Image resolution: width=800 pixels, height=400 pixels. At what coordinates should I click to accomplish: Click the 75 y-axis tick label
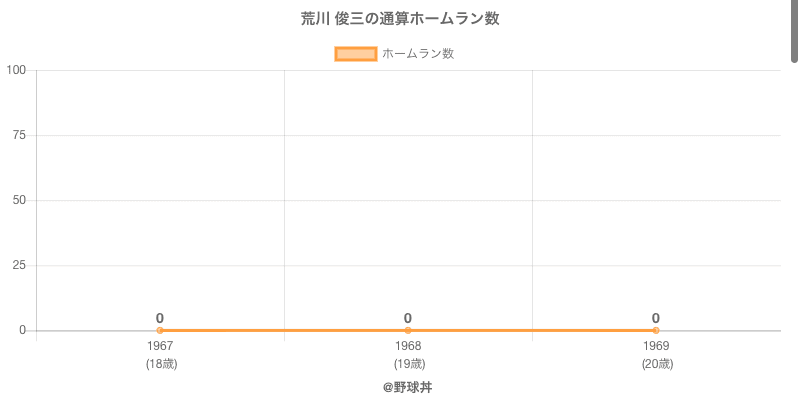(19, 135)
